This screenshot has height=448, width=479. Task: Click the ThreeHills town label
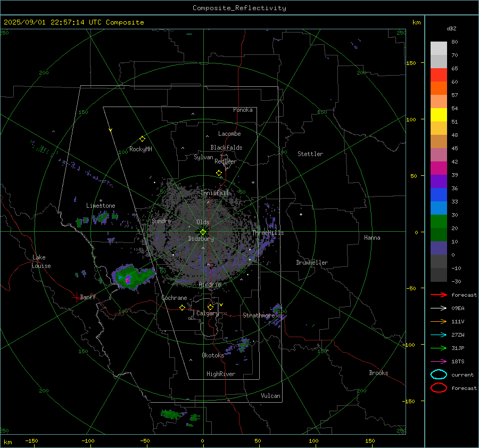click(x=268, y=233)
